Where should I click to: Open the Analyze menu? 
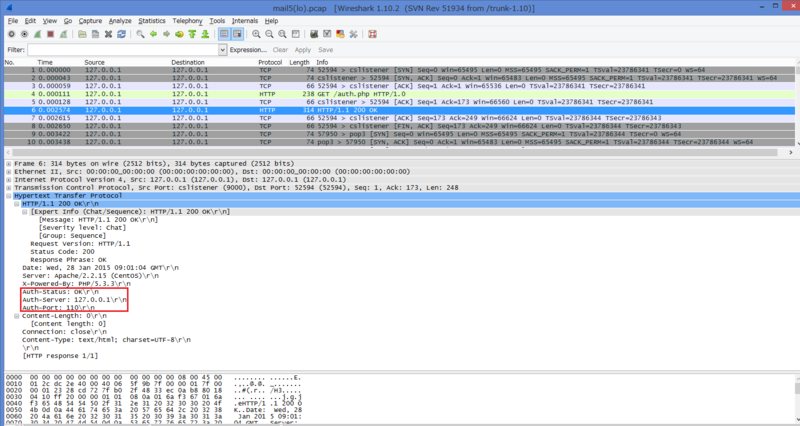[x=120, y=21]
